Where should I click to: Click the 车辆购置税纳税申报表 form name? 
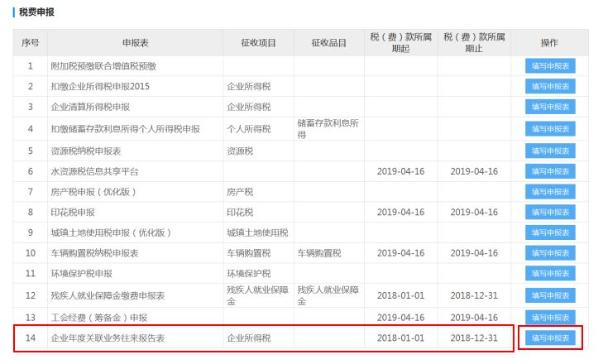[x=94, y=253]
